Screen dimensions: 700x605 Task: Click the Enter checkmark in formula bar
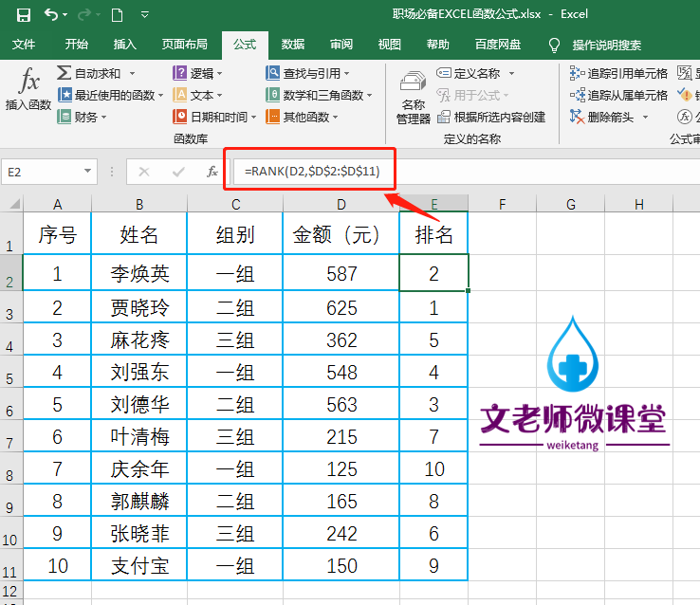click(178, 172)
